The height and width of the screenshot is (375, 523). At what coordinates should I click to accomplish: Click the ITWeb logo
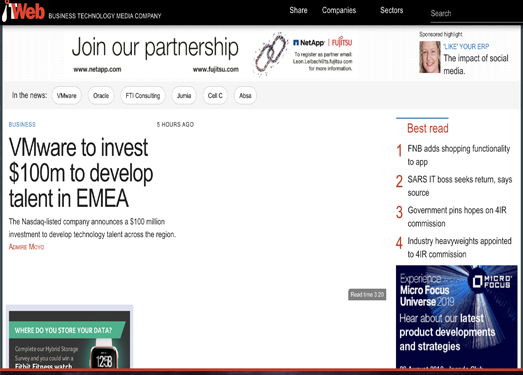[x=23, y=11]
